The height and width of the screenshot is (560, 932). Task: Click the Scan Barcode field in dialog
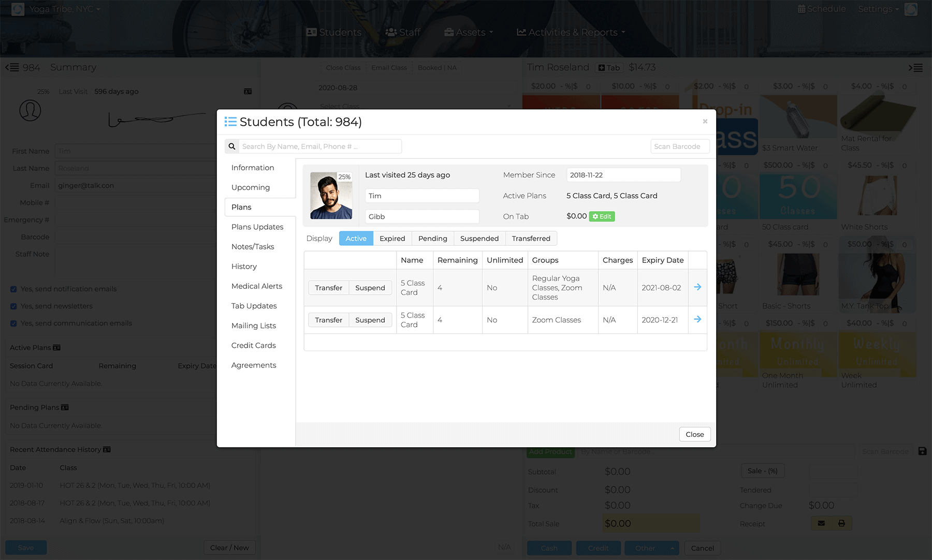point(680,146)
